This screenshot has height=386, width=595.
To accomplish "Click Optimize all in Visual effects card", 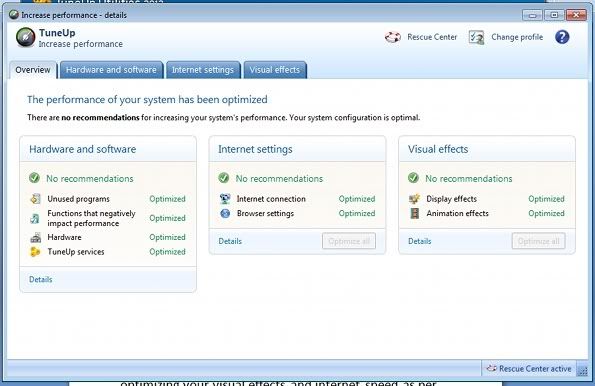I will coord(538,241).
